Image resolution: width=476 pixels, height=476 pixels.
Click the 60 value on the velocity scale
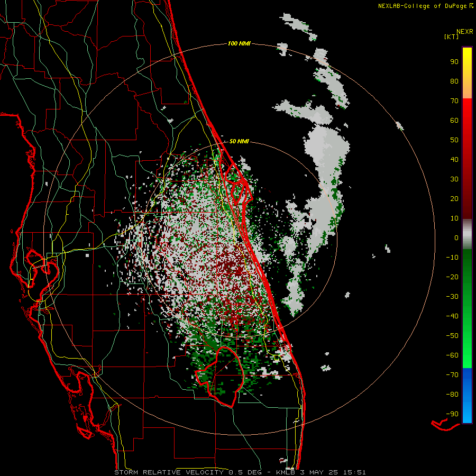point(454,120)
